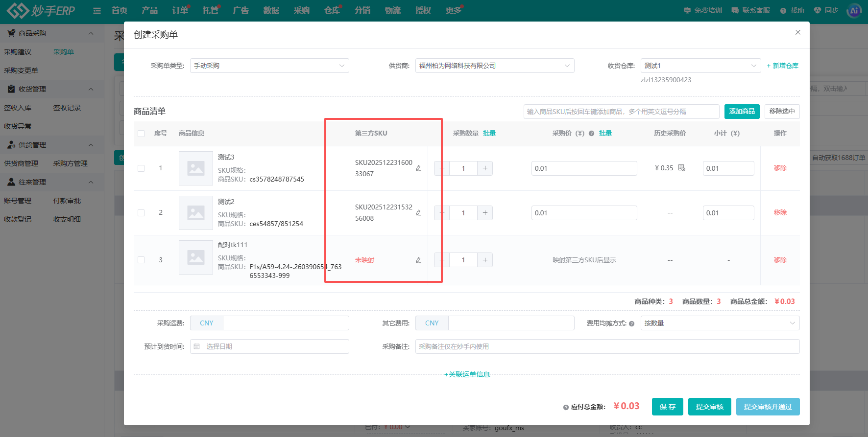The width and height of the screenshot is (868, 437).
Task: Edit unmapped SKU for 配对tk111
Action: click(x=418, y=260)
